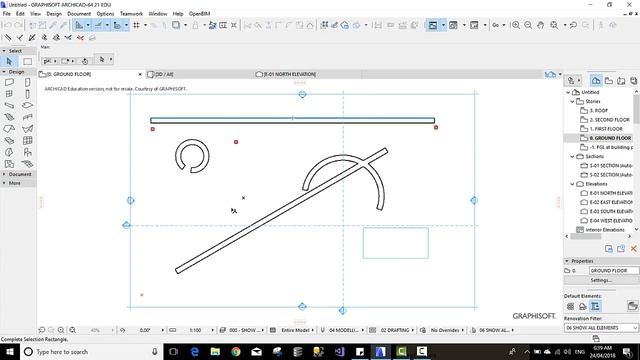Toggle Grid Snap in toolbar
This screenshot has width=640, height=360.
point(136,25)
